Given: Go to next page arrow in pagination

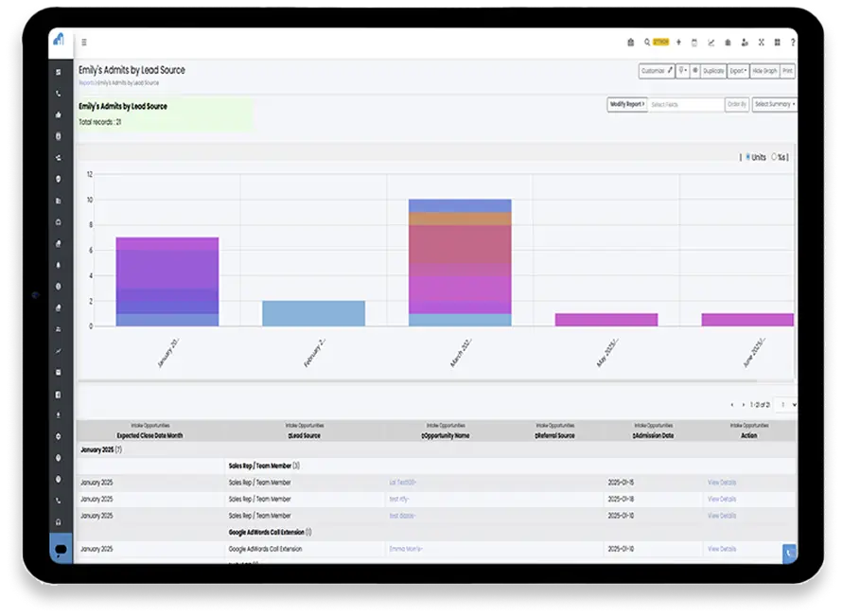Looking at the screenshot, I should pos(743,405).
